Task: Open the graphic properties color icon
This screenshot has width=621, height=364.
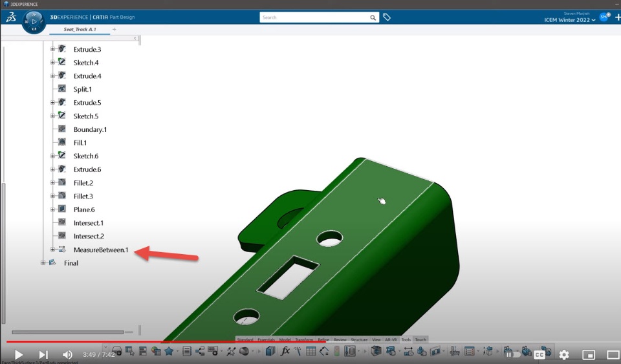Action: (156, 351)
